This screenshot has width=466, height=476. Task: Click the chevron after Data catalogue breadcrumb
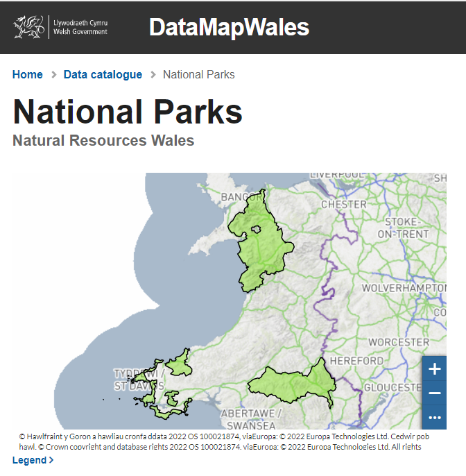point(153,74)
